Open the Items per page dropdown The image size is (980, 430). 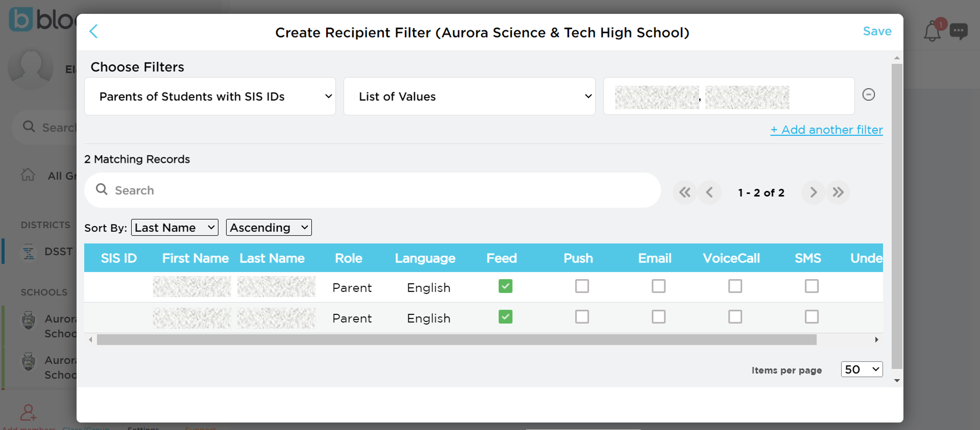862,369
